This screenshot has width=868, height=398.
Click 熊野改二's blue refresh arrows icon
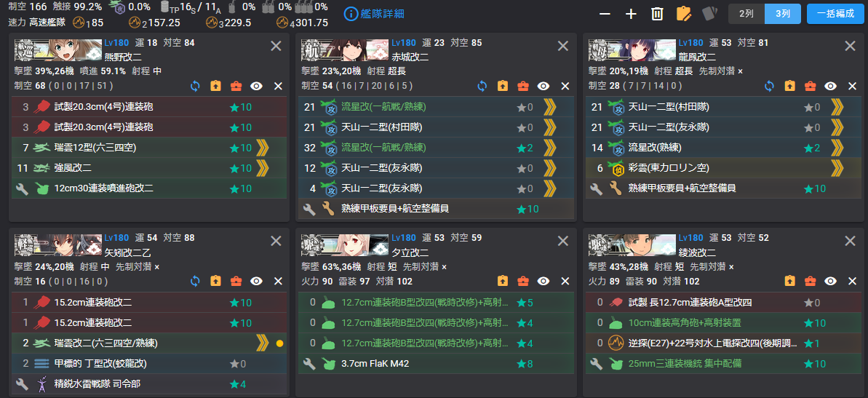coord(195,86)
